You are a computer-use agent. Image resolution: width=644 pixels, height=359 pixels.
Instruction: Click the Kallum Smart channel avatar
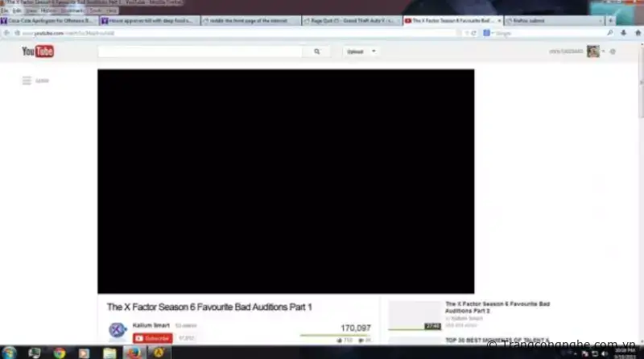(118, 330)
